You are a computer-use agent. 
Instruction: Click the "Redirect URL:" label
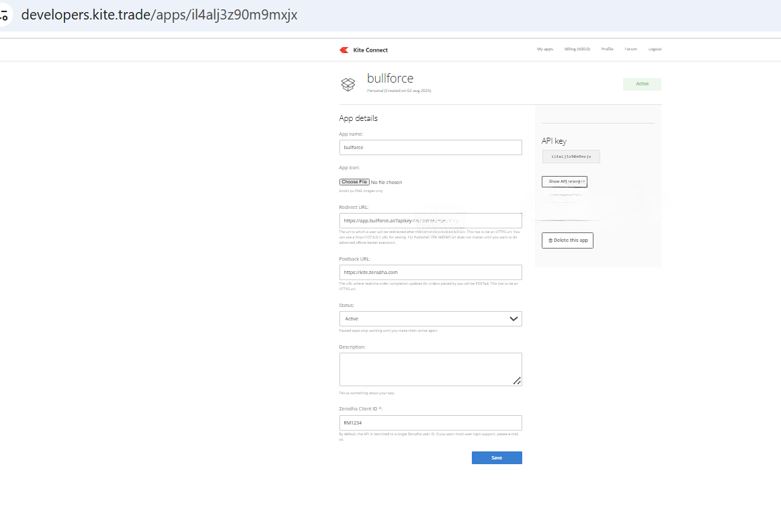coord(354,208)
